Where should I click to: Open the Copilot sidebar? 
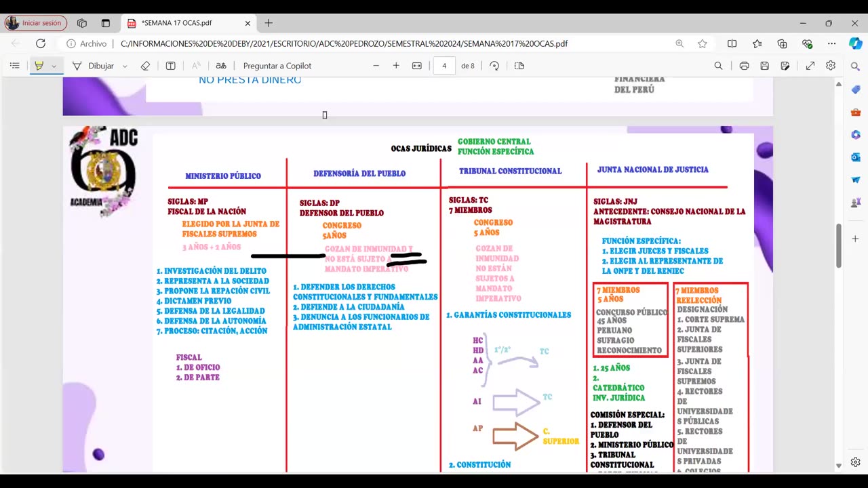pyautogui.click(x=856, y=43)
